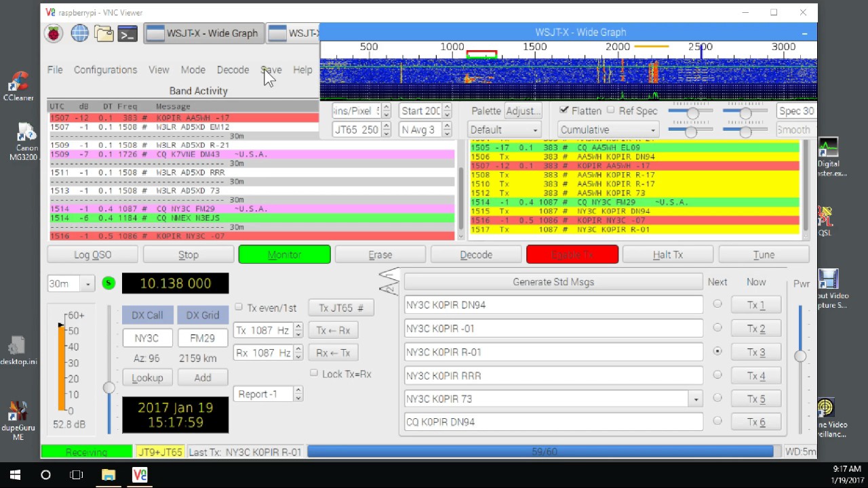The height and width of the screenshot is (488, 868).
Task: Click VNC Viewer title bar logo
Action: coord(51,12)
